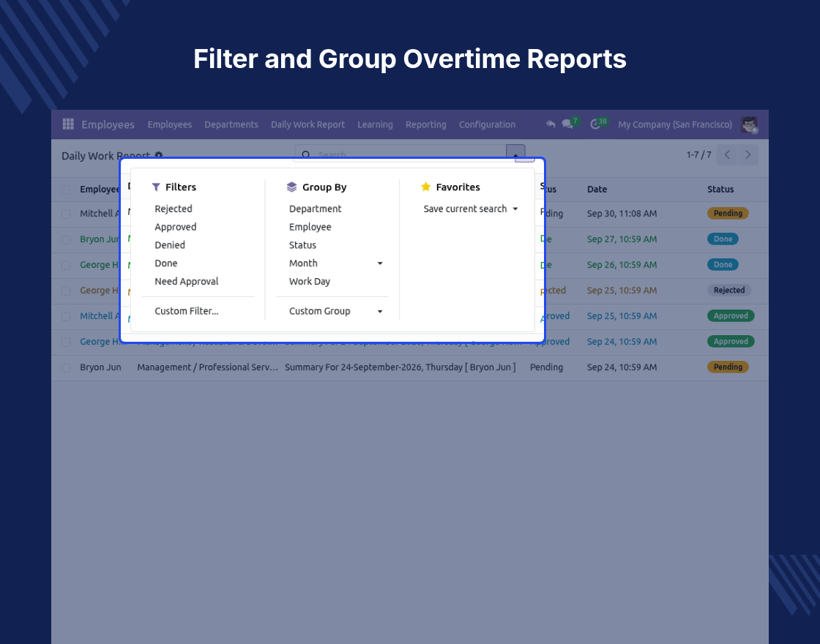Go to previous page arrow
The width and height of the screenshot is (820, 644).
click(x=727, y=154)
